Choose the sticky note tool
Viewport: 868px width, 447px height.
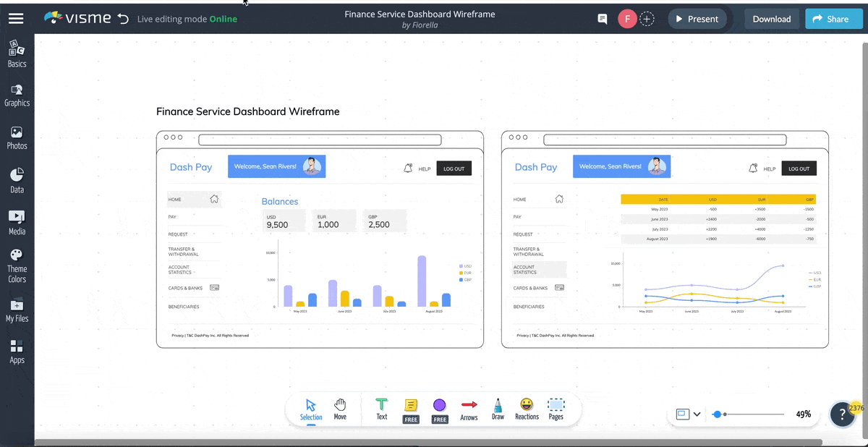[x=411, y=409]
